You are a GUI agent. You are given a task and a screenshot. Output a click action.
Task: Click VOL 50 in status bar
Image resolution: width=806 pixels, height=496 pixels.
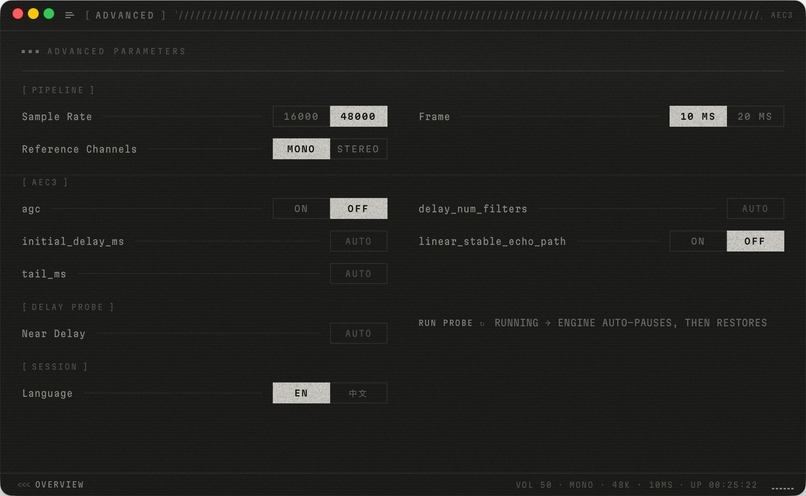coord(534,485)
